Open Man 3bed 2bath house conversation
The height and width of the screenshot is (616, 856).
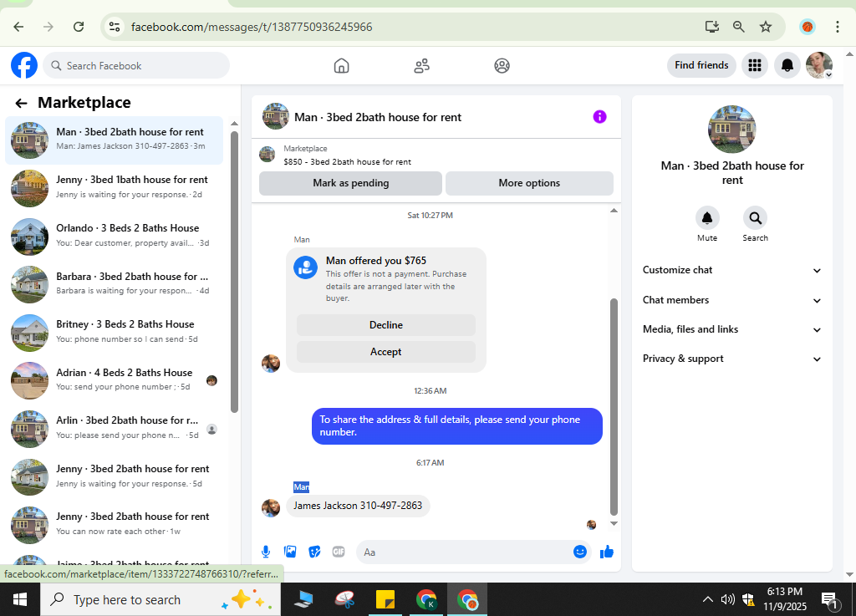[114, 140]
